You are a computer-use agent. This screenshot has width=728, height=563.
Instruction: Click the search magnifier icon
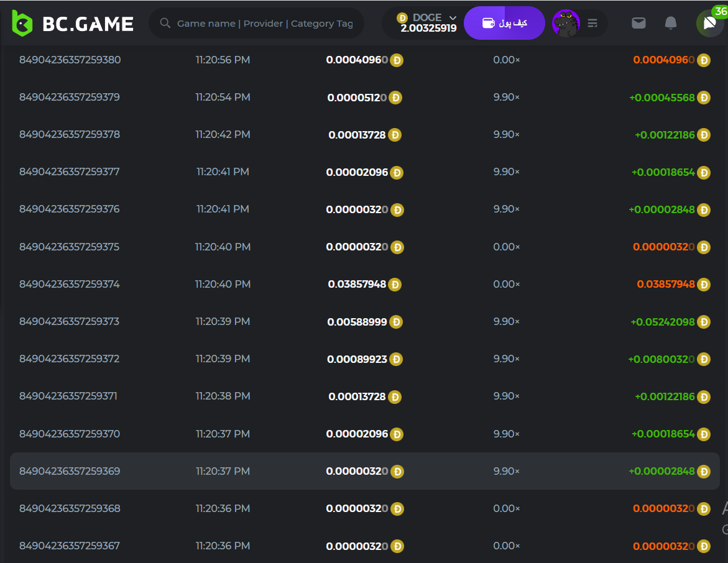point(165,23)
